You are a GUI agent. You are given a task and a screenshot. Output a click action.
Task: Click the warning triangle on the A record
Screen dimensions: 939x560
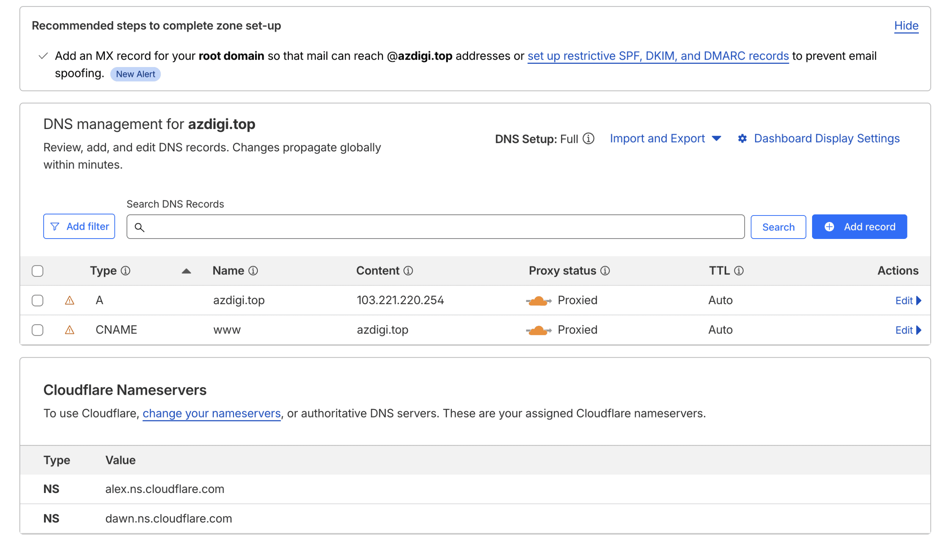point(69,300)
